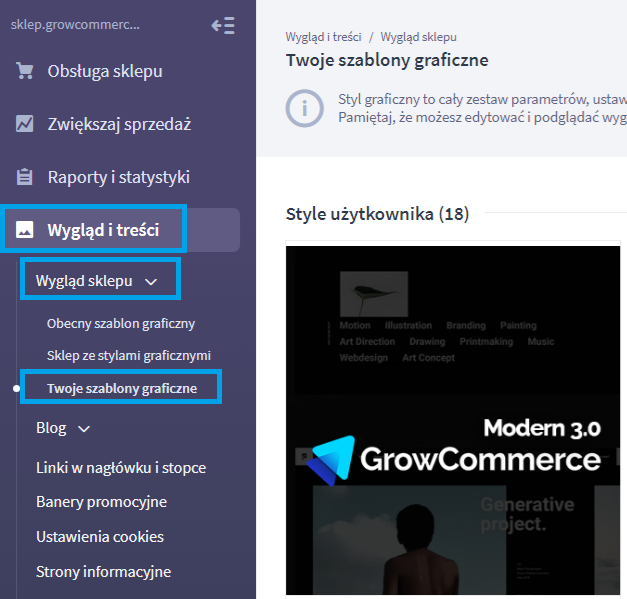Open Zwiększaj sprzedaż menu
Viewport: 627px width, 599px height.
tap(119, 124)
